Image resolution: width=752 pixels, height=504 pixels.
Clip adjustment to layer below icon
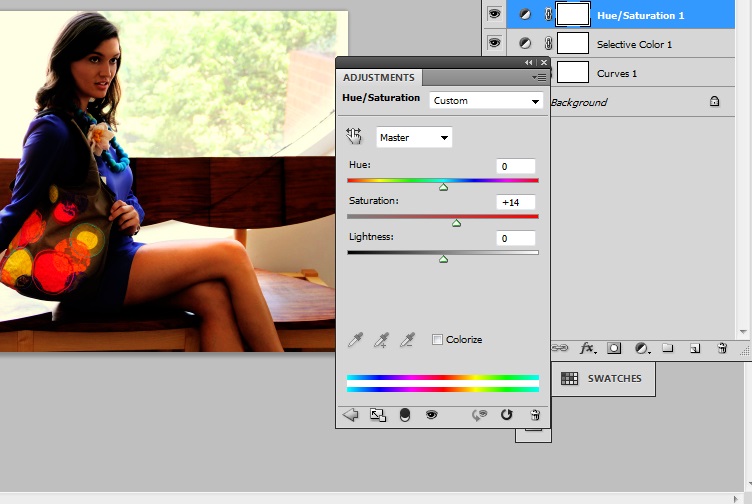404,415
